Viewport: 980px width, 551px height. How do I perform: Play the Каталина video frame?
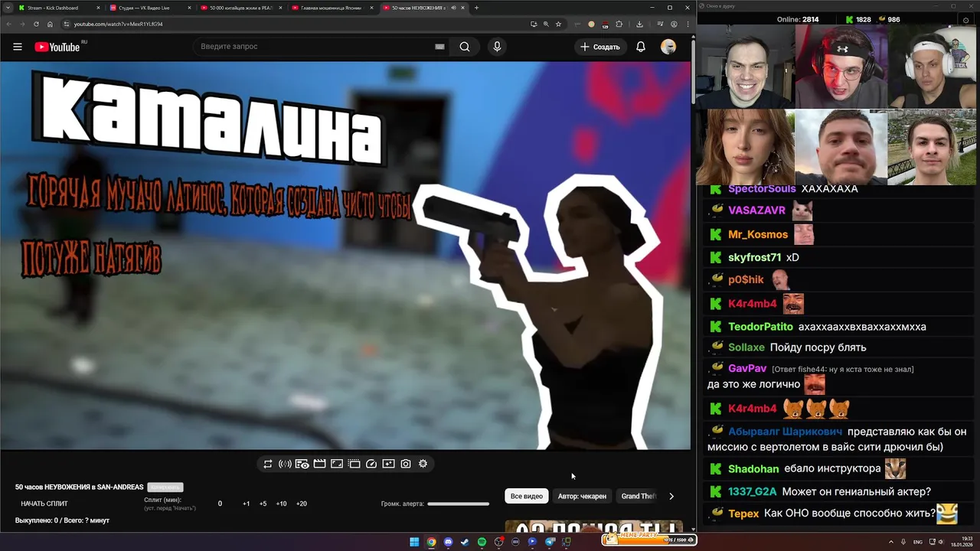tap(345, 256)
